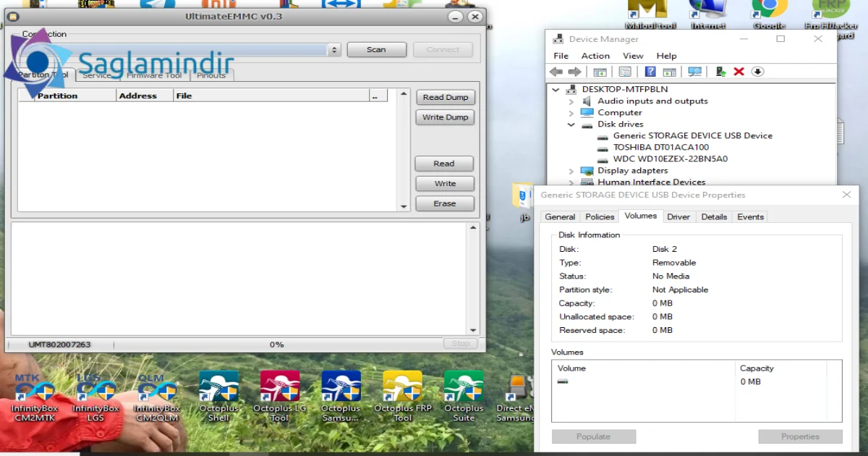Click the action pane icon beside Help icon
The image size is (868, 456).
(x=669, y=72)
